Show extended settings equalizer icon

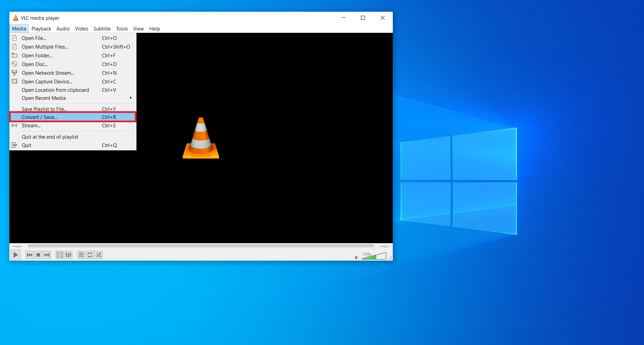68,255
